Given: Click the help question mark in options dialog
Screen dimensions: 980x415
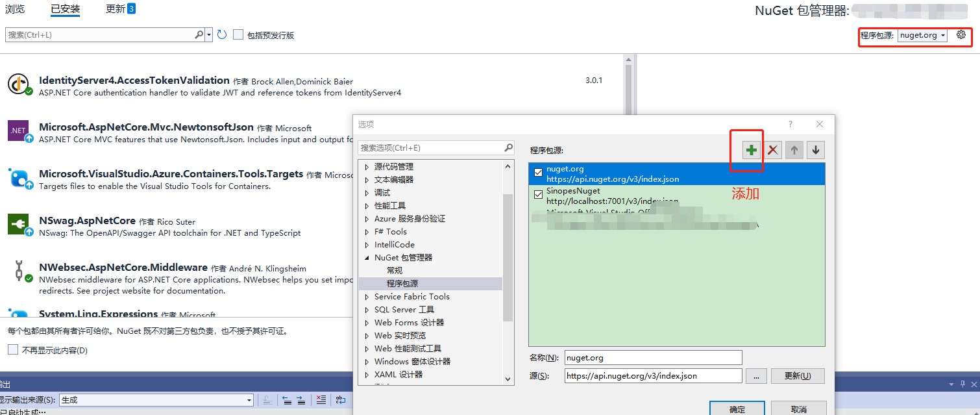Looking at the screenshot, I should [790, 124].
